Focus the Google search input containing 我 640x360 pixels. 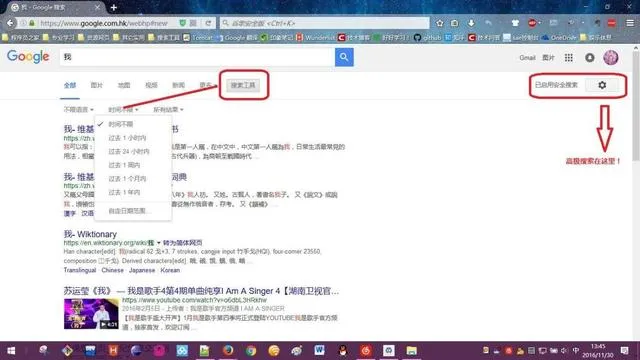[x=197, y=57]
